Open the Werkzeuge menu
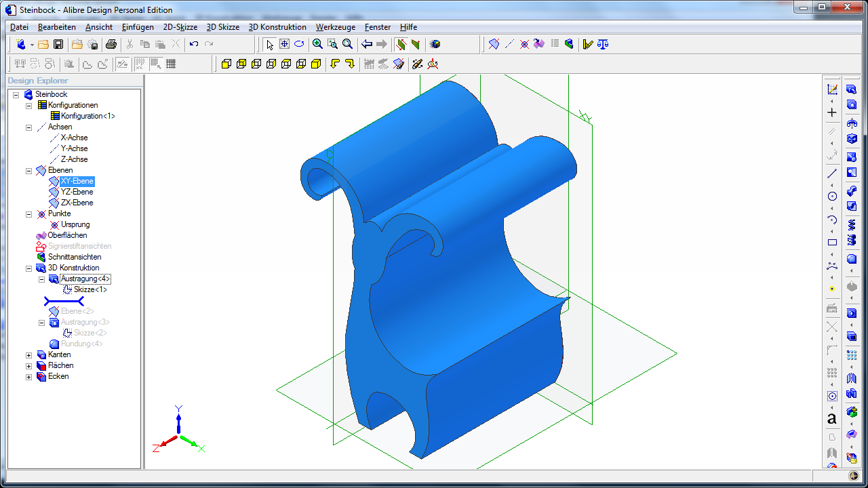868x488 pixels. (x=336, y=27)
